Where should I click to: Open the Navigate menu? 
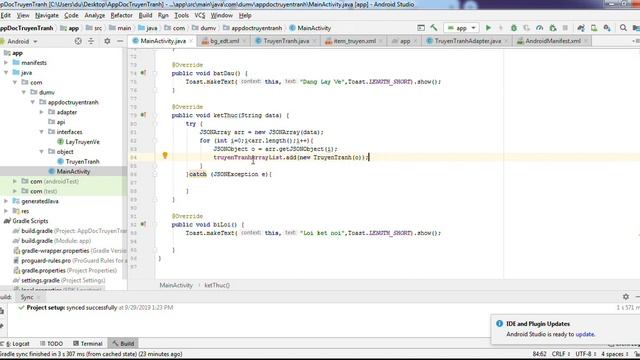[x=47, y=16]
